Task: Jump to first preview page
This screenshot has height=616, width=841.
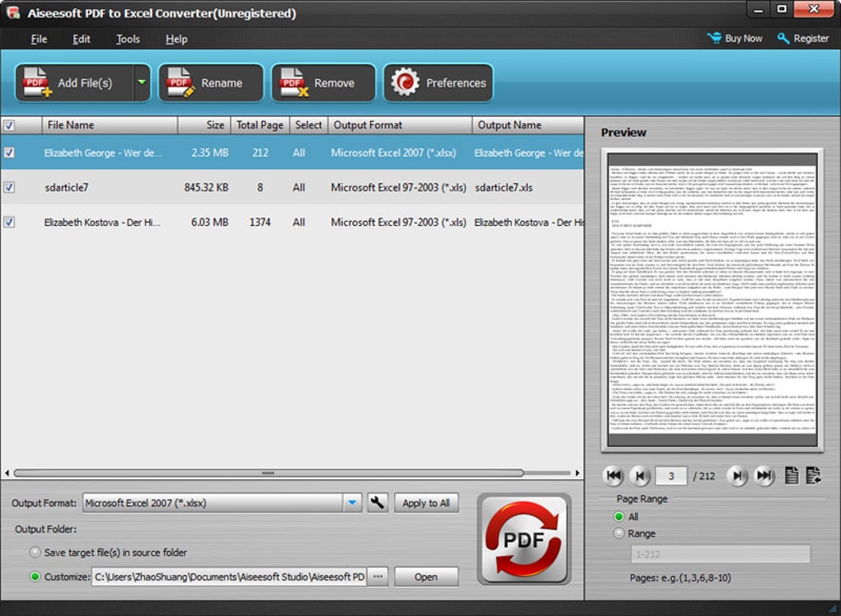Action: pos(614,476)
